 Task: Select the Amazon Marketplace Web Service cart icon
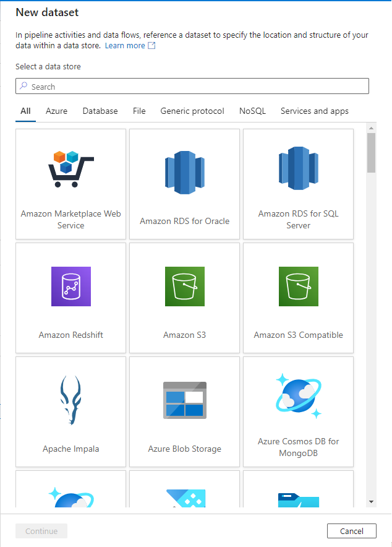[70, 169]
